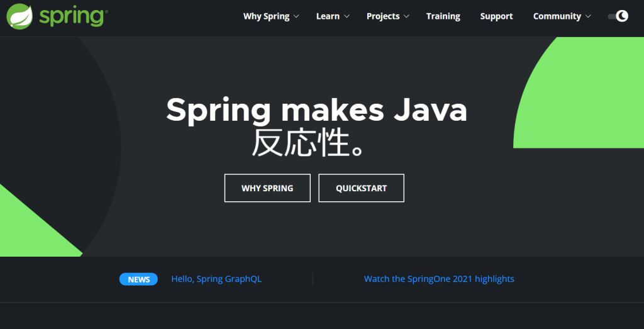
Task: Click the blue NEWS badge
Action: tap(138, 279)
